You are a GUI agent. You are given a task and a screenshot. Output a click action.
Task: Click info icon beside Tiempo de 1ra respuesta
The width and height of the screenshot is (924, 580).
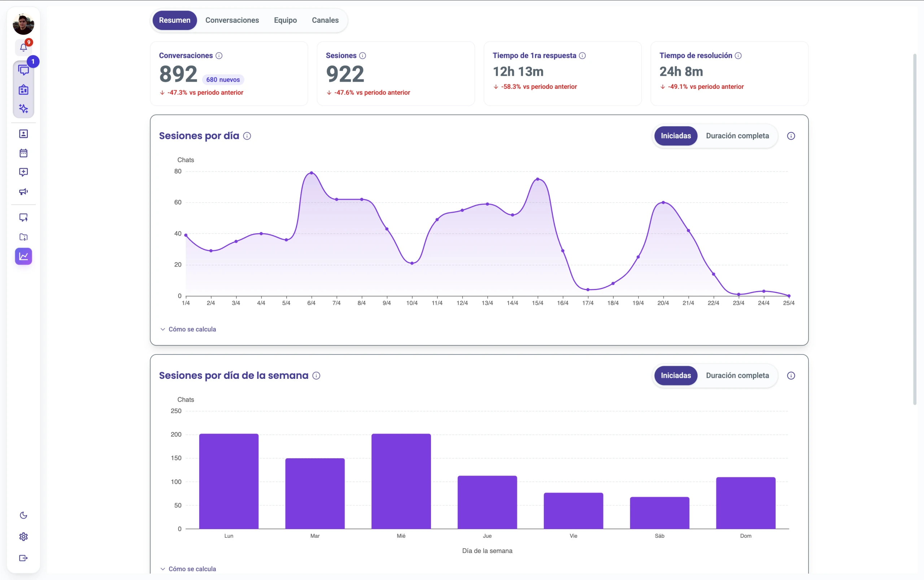coord(582,56)
